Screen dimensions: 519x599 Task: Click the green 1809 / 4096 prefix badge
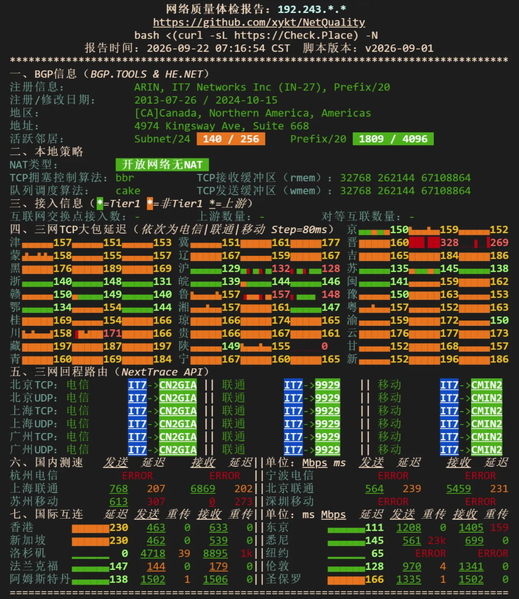(x=393, y=139)
